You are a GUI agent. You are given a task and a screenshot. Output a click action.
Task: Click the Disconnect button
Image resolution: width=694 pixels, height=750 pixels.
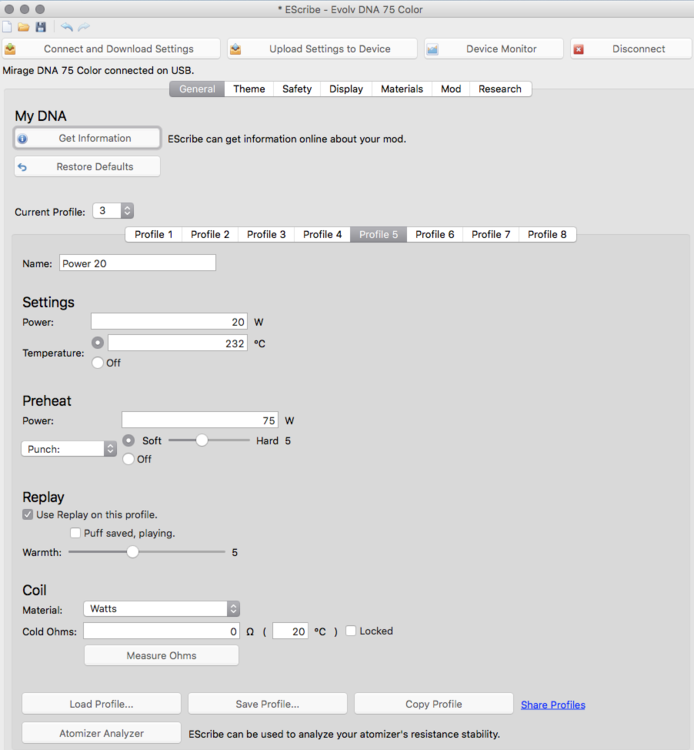pos(631,49)
